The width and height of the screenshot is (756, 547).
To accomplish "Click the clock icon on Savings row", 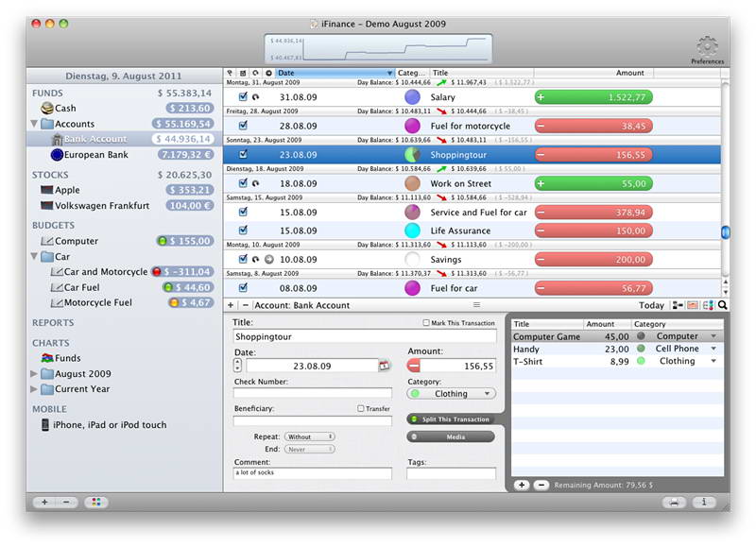I will [x=269, y=259].
